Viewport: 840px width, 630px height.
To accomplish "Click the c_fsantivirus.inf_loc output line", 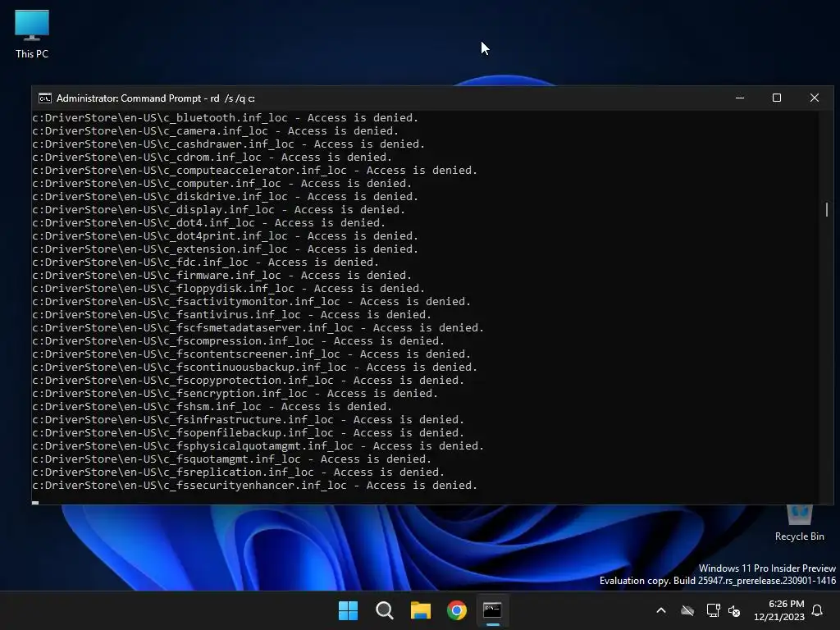I will [231, 314].
